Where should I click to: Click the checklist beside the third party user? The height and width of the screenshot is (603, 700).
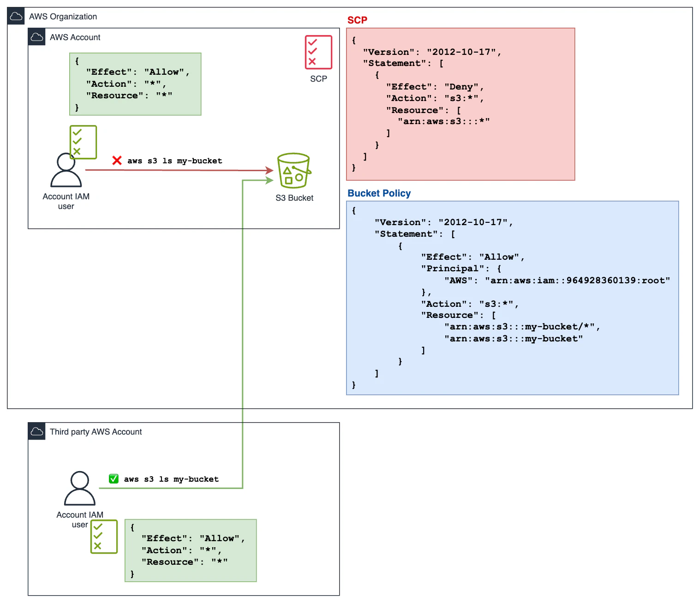pyautogui.click(x=103, y=537)
